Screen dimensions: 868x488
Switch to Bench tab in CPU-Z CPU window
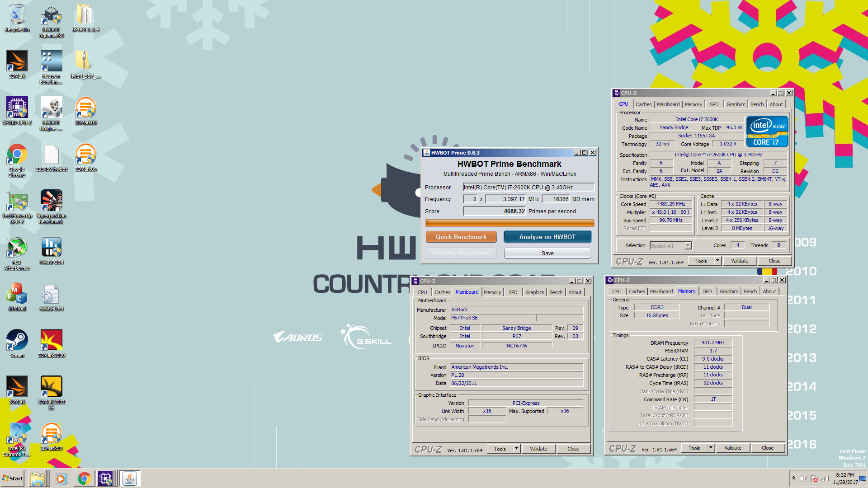coord(757,104)
